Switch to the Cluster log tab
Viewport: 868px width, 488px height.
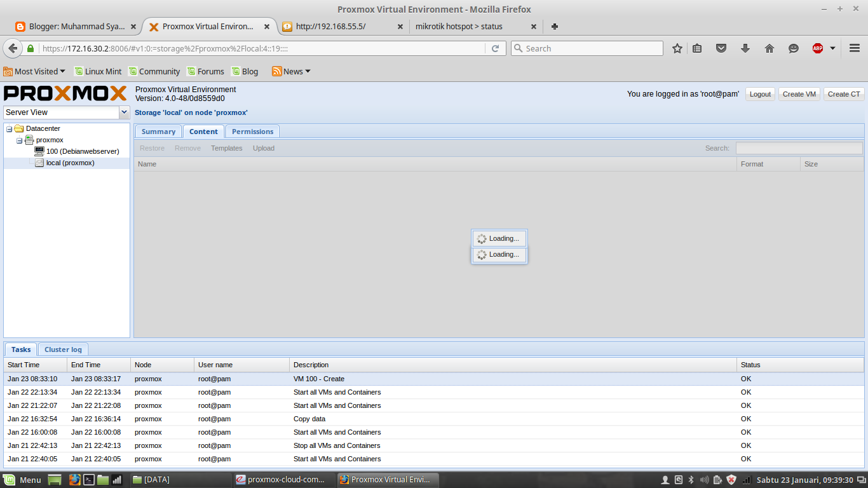(63, 349)
